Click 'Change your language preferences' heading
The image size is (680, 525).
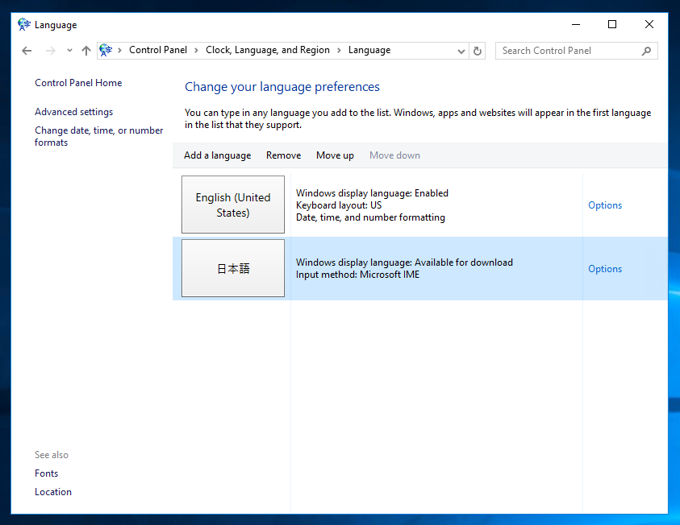coord(282,87)
